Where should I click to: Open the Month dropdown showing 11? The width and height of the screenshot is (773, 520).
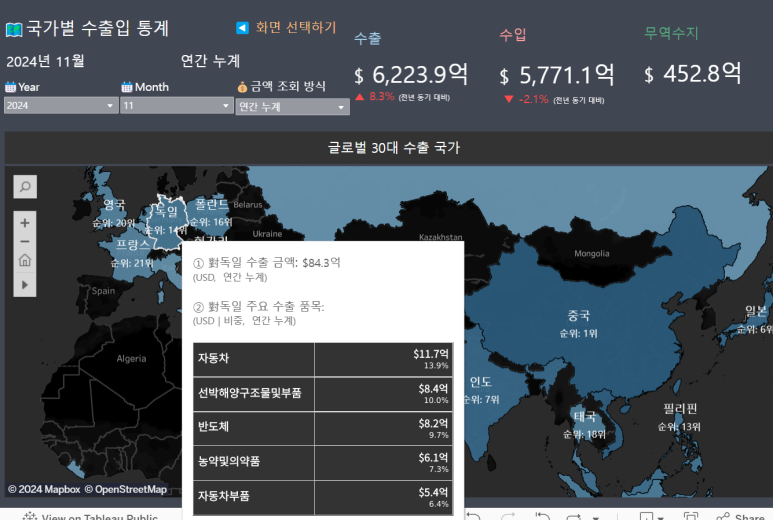[x=176, y=105]
